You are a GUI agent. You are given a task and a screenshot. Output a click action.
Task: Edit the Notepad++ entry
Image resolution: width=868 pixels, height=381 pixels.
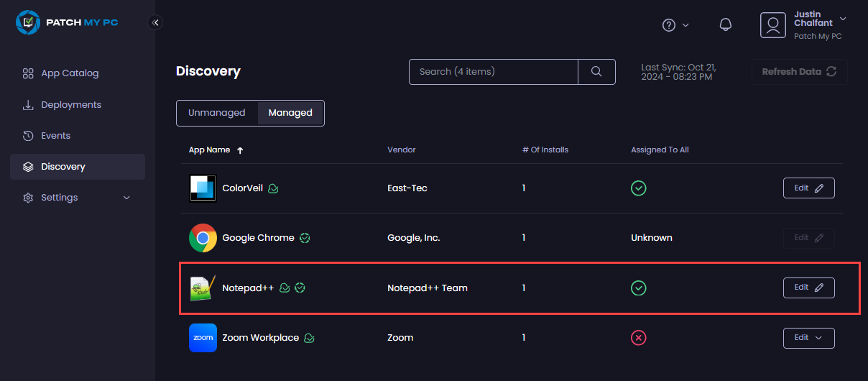pos(808,288)
